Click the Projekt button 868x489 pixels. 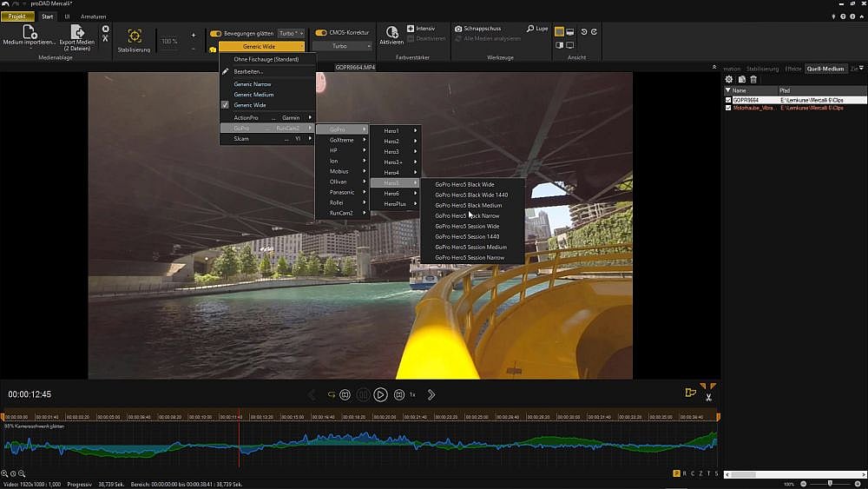click(17, 17)
